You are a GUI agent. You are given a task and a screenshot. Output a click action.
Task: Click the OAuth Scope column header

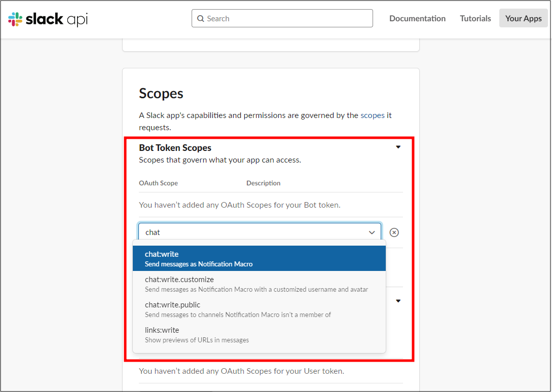159,183
